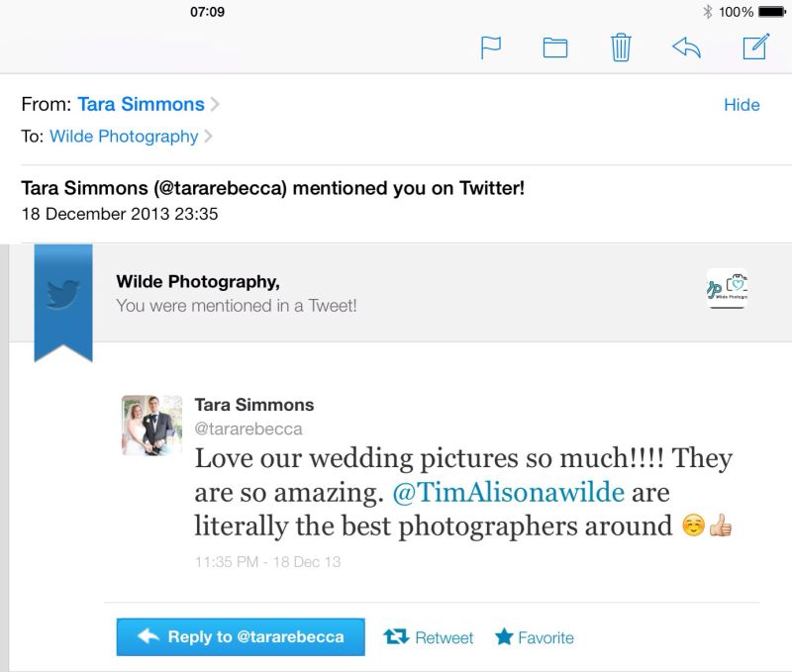Flag this email message
The image size is (792, 672).
pyautogui.click(x=490, y=48)
